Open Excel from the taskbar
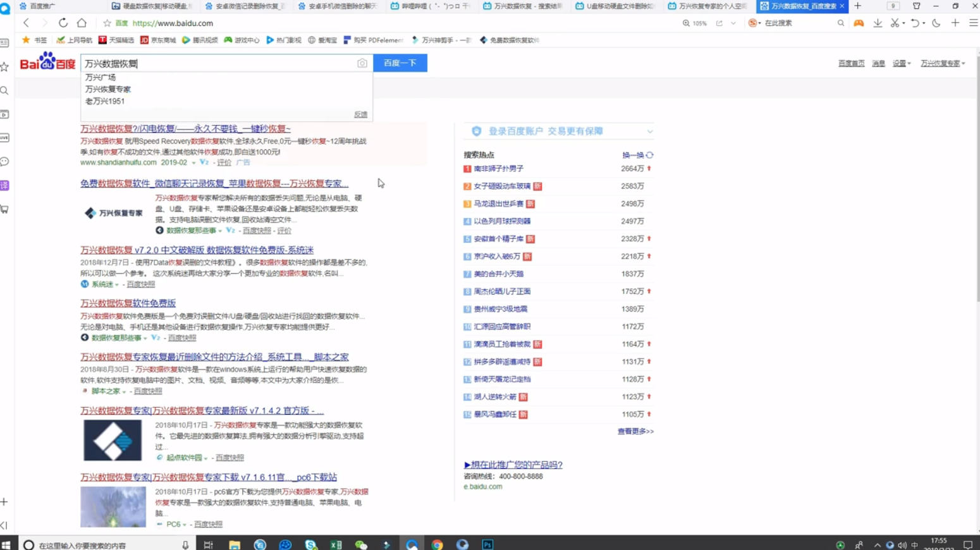Viewport: 980px width, 550px height. click(x=336, y=544)
